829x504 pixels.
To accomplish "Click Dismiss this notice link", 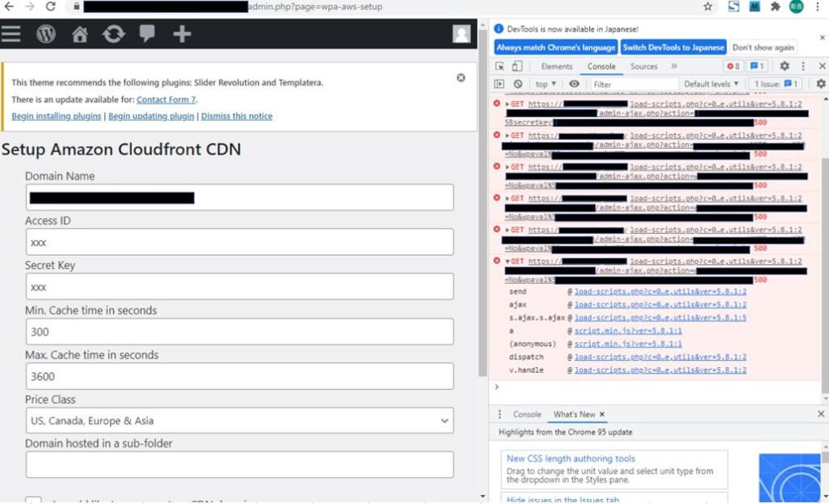I will pos(237,116).
